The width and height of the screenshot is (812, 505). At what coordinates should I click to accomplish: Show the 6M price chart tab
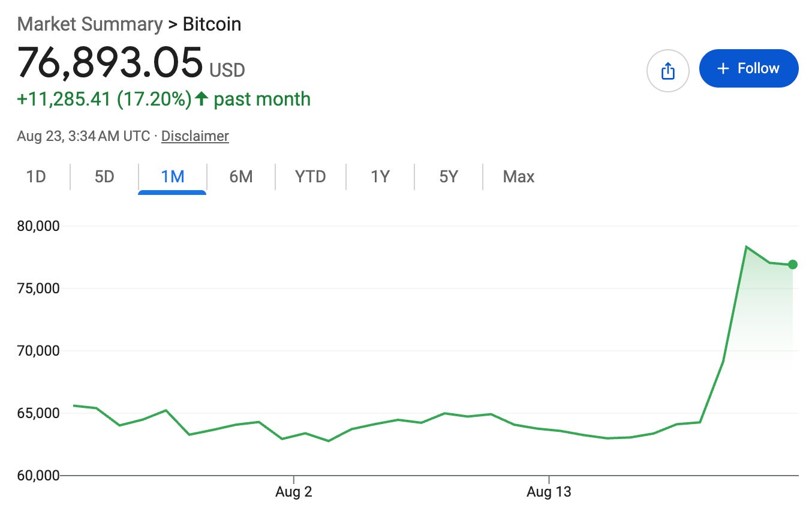(241, 177)
